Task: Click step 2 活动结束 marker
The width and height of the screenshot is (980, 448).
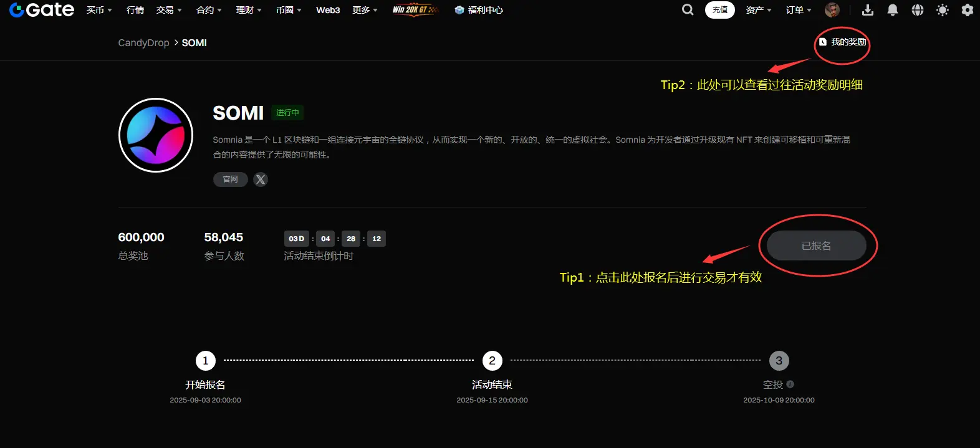Action: [492, 361]
